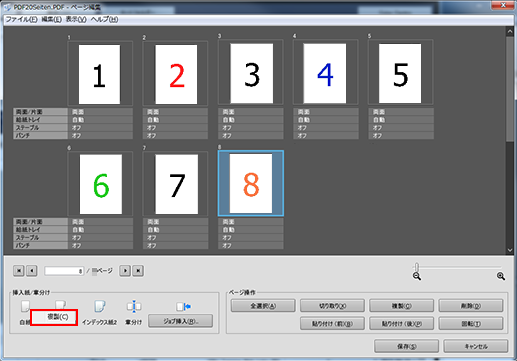Click the 両面 duplex value under page 1

[100, 112]
